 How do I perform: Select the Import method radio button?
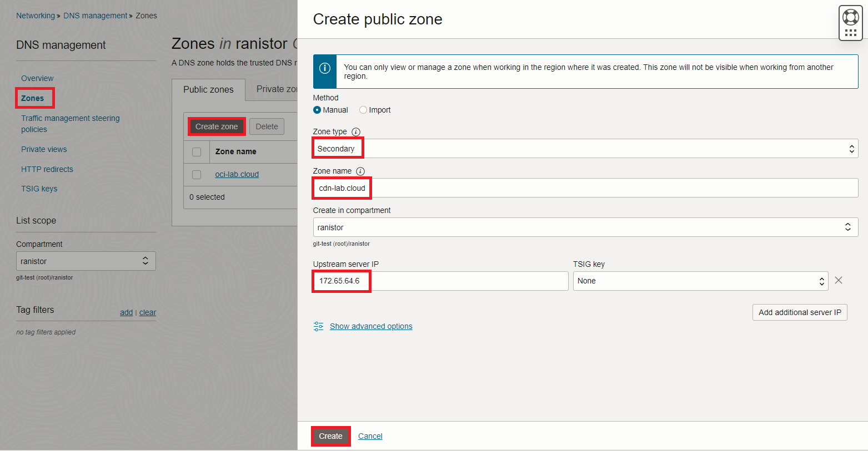(363, 110)
